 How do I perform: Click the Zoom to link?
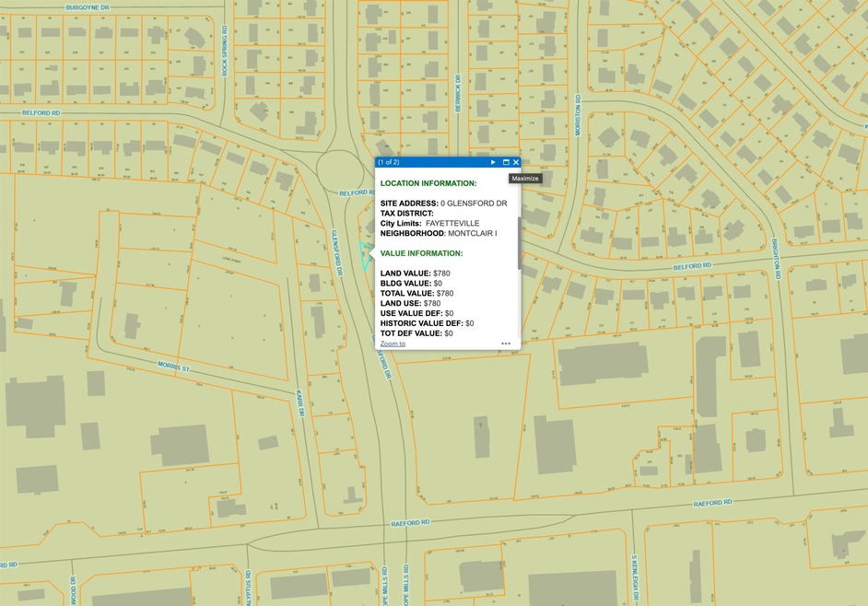click(x=393, y=344)
